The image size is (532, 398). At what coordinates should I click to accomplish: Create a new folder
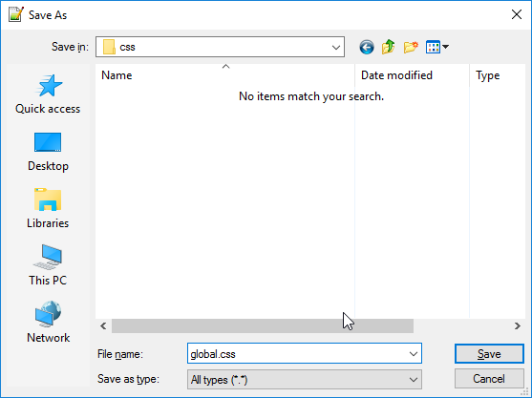[411, 47]
